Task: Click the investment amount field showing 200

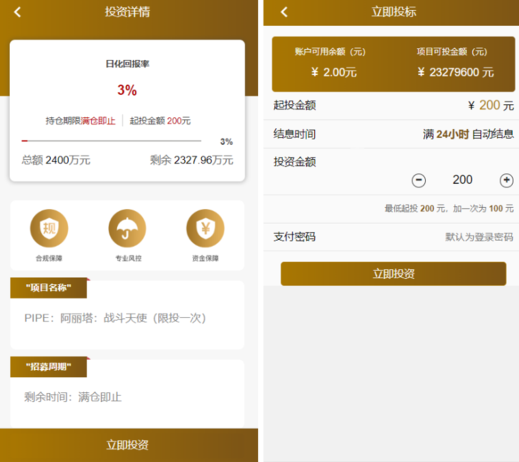Action: point(462,180)
